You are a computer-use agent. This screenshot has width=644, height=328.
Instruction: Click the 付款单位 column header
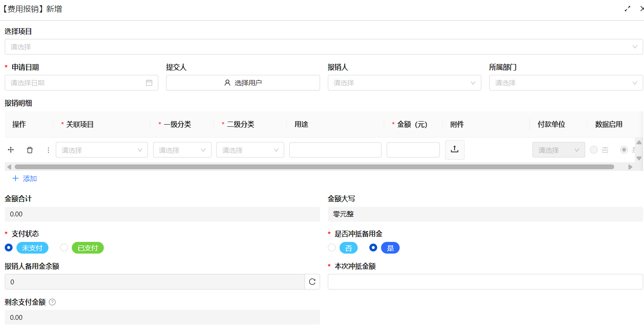tap(551, 124)
